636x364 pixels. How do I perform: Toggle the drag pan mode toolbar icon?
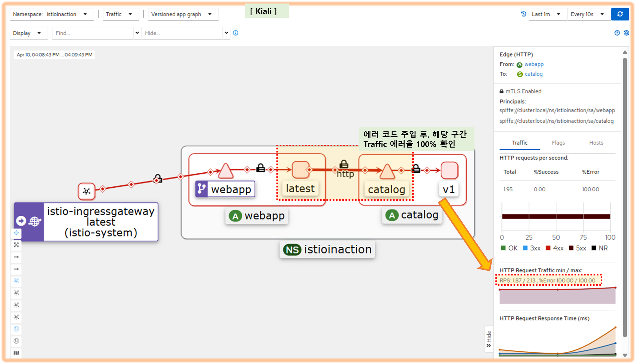(17, 233)
